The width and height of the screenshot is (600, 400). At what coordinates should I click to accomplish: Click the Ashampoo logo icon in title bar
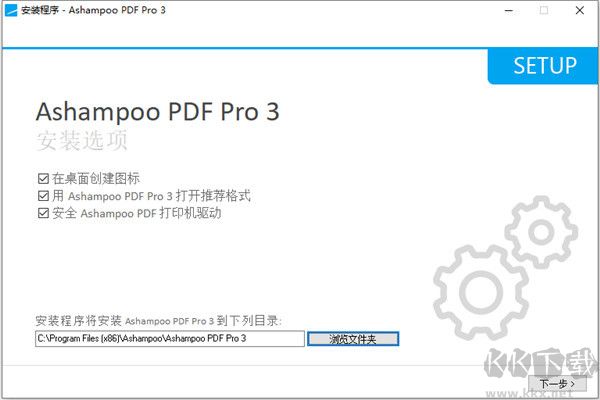(11, 10)
